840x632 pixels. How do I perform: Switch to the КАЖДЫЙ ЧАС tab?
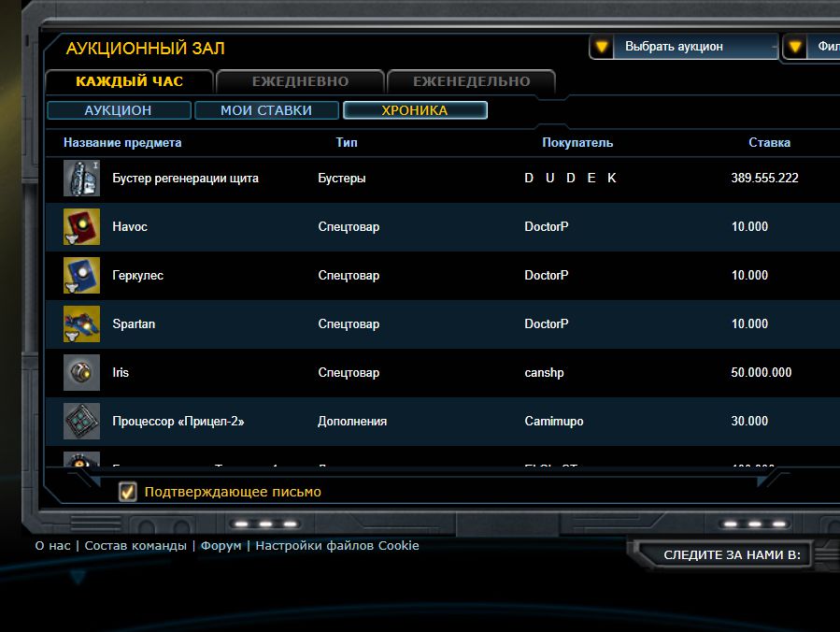click(x=130, y=81)
